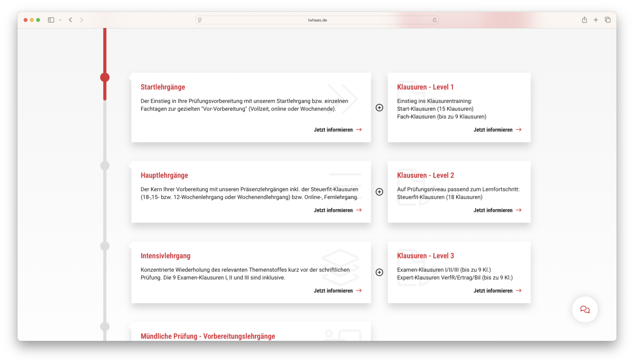Expand the plus icon between Startlehrgänge and Klausuren Level 1
This screenshot has height=364, width=634.
tap(379, 107)
